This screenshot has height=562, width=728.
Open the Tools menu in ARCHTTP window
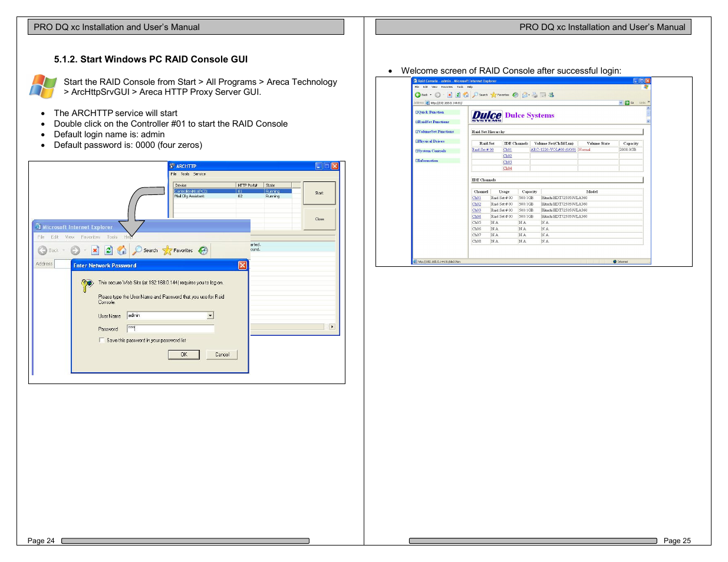click(185, 174)
